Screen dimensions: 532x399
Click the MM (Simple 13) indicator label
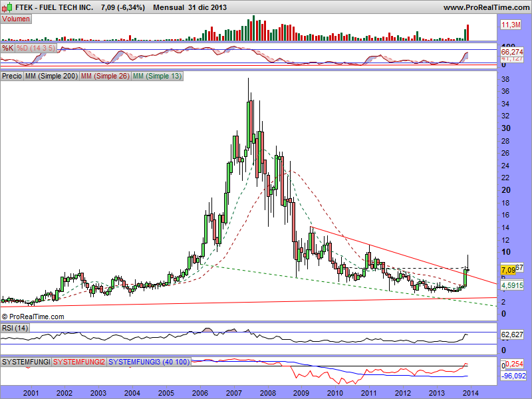point(157,76)
